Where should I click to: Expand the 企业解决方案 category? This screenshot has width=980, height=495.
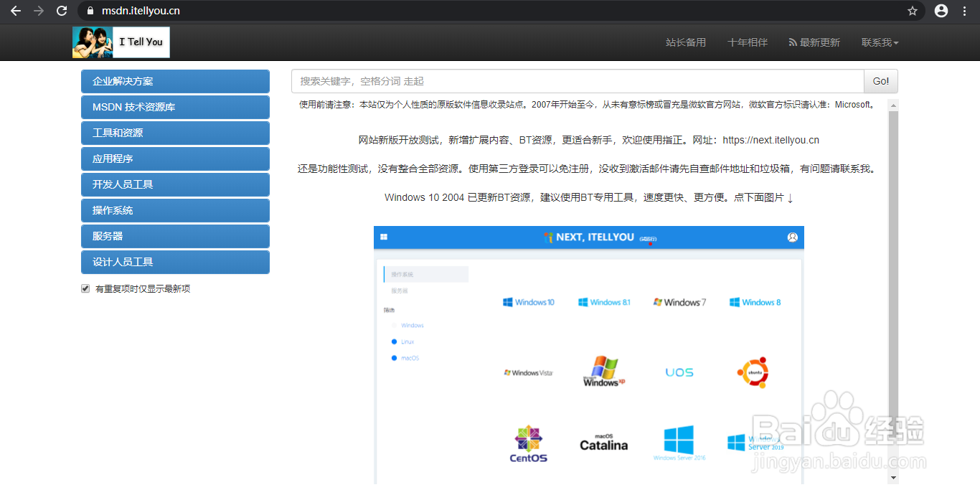175,81
